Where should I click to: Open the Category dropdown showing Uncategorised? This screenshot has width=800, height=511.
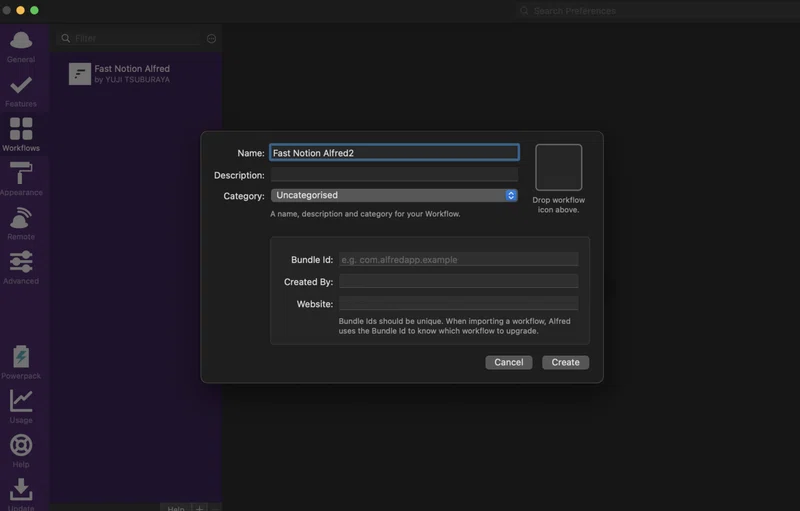click(394, 195)
